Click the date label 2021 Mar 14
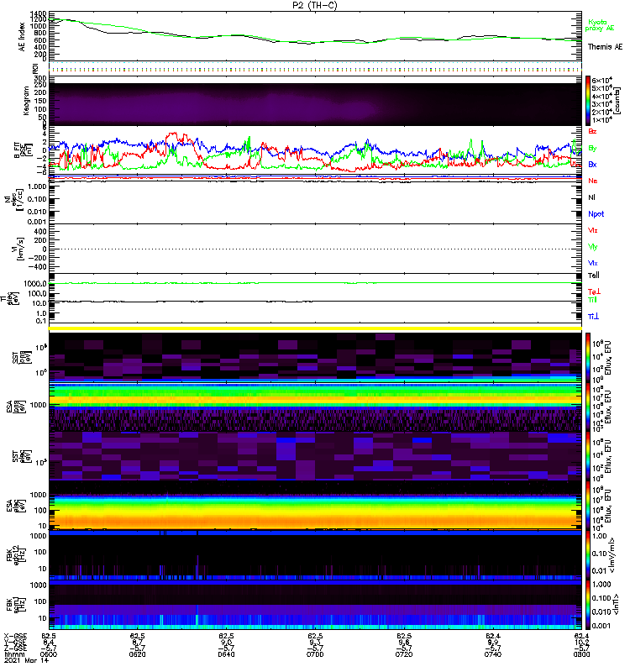Viewport: 630px width, 672px height. 26,660
